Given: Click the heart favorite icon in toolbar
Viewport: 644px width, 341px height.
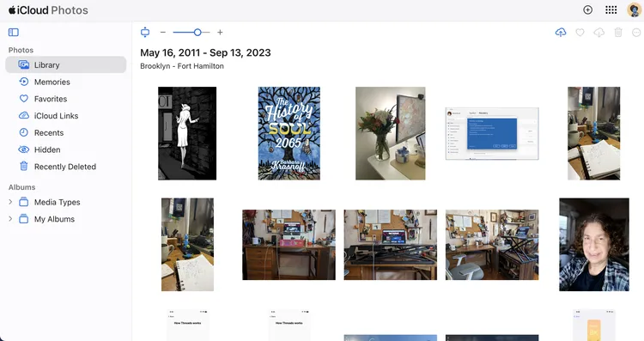Looking at the screenshot, I should (x=580, y=32).
